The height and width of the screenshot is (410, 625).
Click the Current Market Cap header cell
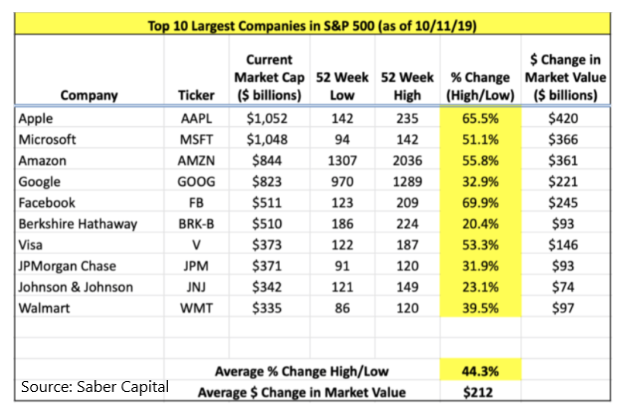click(x=269, y=77)
